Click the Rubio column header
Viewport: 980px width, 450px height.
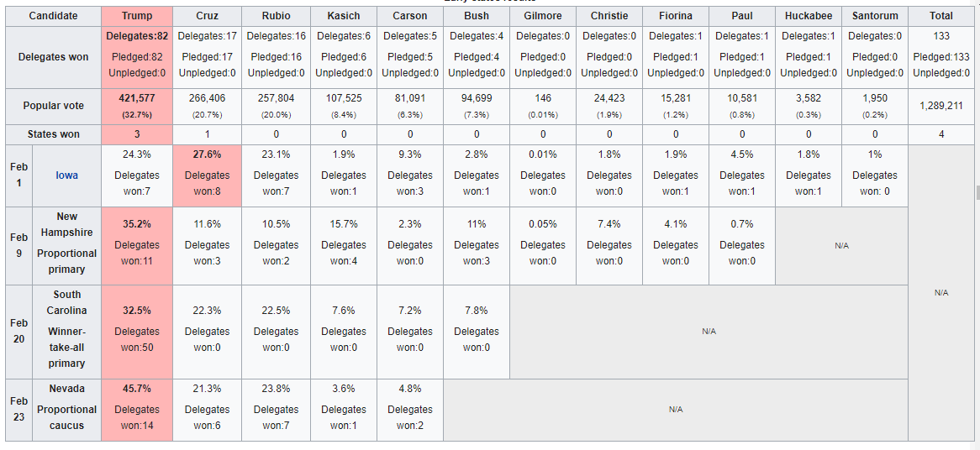point(276,16)
